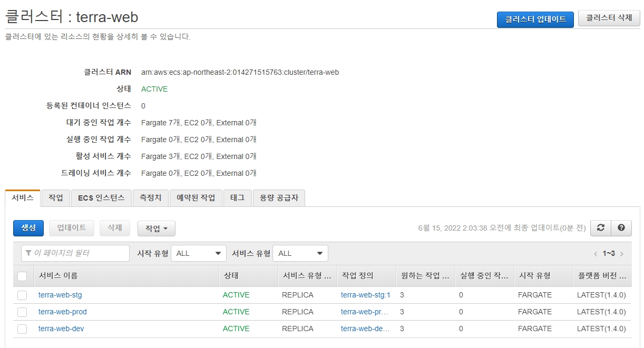The width and height of the screenshot is (644, 348).
Task: Select the 용량 공급자 tab
Action: [279, 198]
